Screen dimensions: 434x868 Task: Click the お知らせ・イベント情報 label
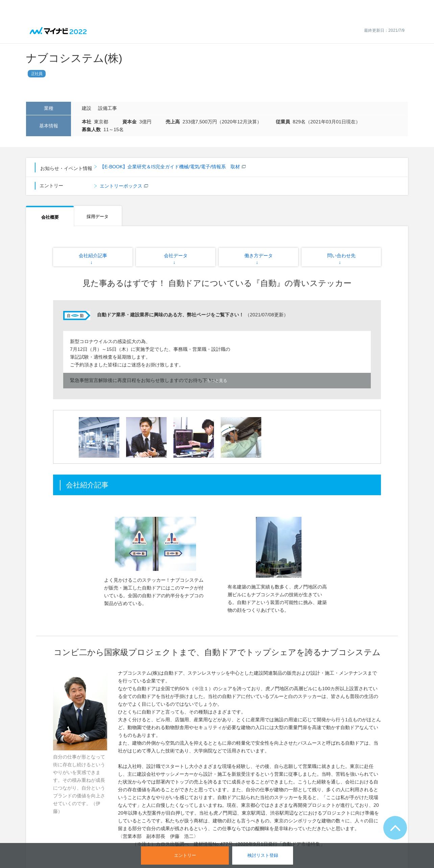tap(66, 168)
